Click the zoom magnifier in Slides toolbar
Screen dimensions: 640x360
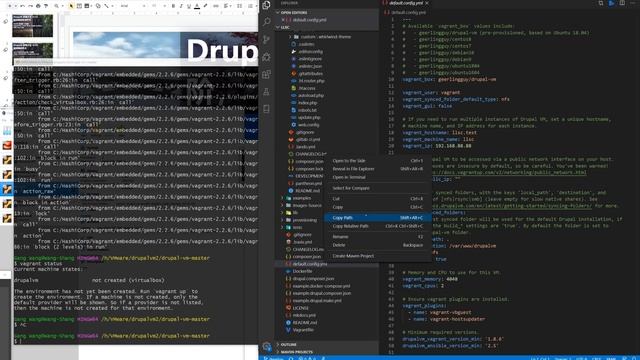click(x=57, y=6)
